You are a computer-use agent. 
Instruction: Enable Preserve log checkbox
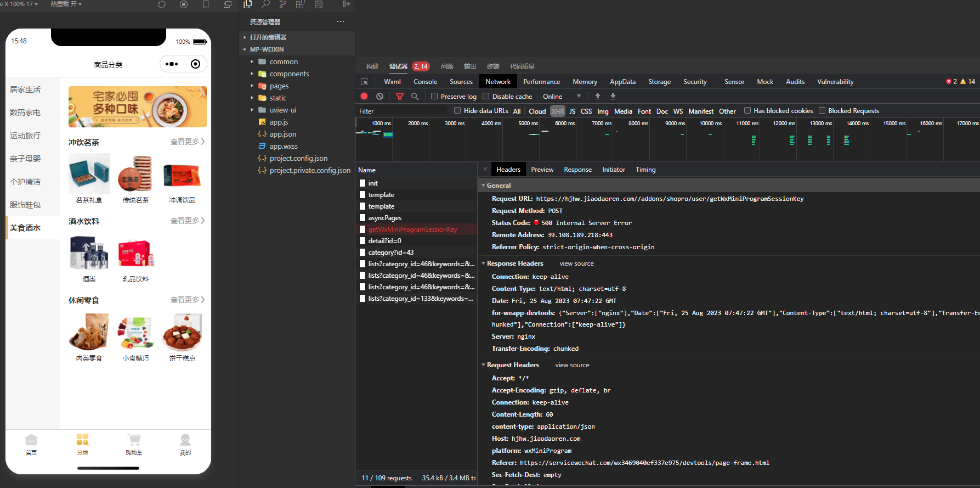tap(434, 96)
